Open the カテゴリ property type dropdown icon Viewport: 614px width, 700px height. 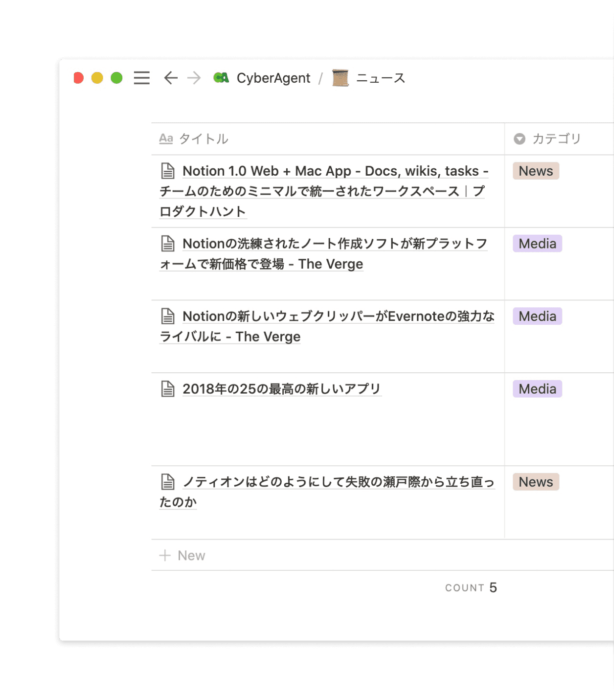tap(519, 139)
